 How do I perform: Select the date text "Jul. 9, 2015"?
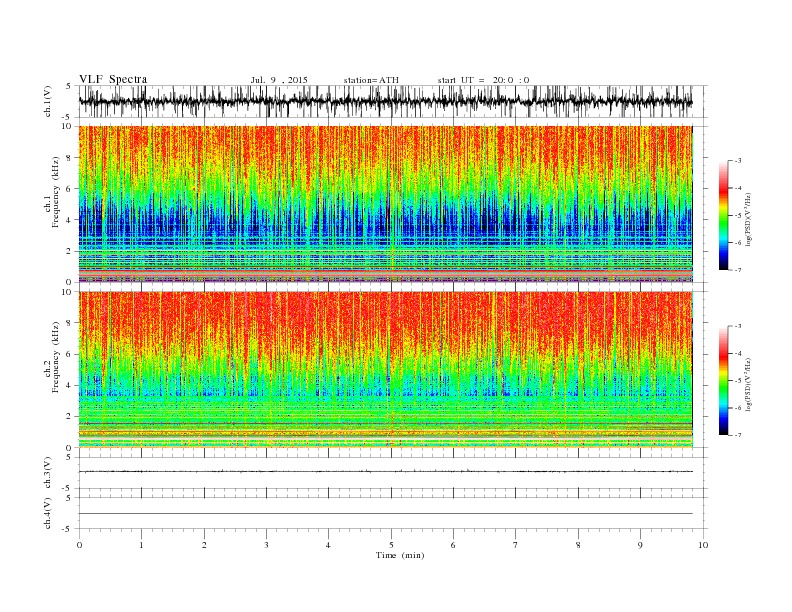pos(279,80)
